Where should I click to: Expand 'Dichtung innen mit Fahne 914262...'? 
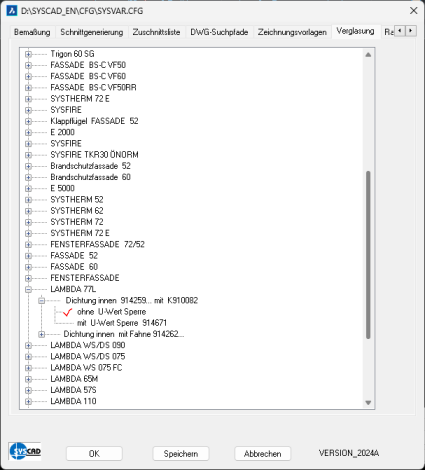coord(41,334)
